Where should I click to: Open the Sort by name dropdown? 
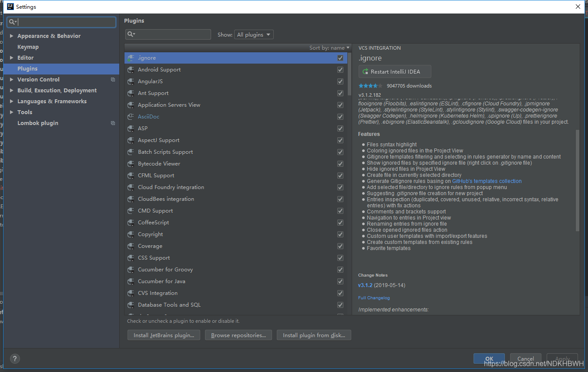(329, 48)
